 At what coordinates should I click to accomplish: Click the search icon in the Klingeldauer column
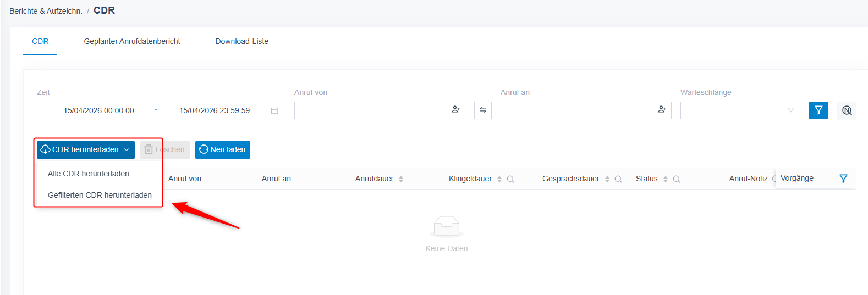[510, 179]
